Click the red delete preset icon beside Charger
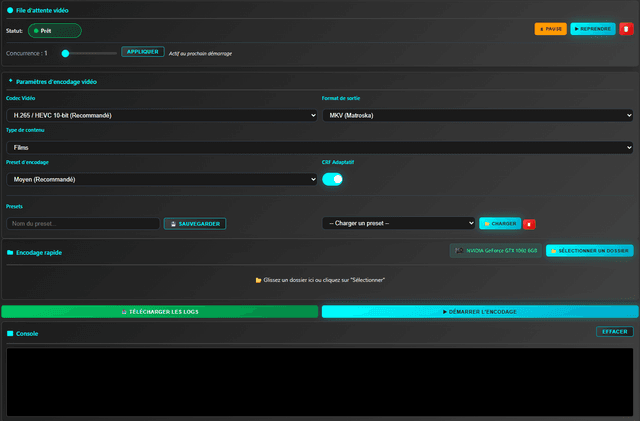 (x=529, y=224)
